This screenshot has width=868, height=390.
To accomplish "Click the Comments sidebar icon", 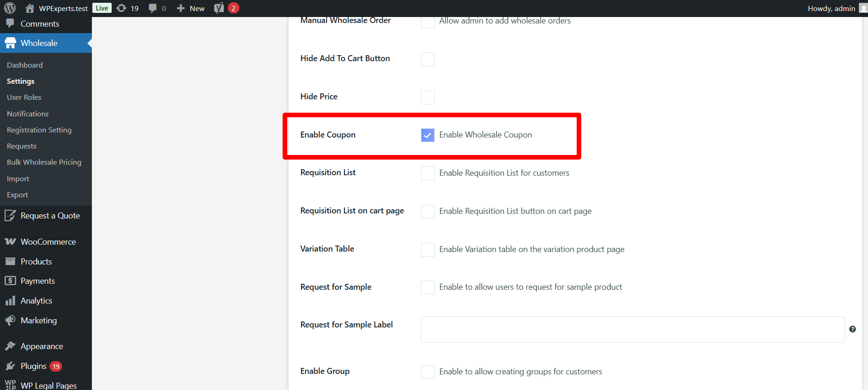I will (10, 23).
